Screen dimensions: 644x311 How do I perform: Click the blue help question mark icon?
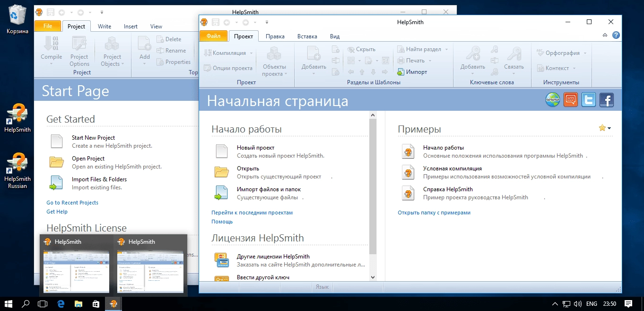tap(616, 35)
